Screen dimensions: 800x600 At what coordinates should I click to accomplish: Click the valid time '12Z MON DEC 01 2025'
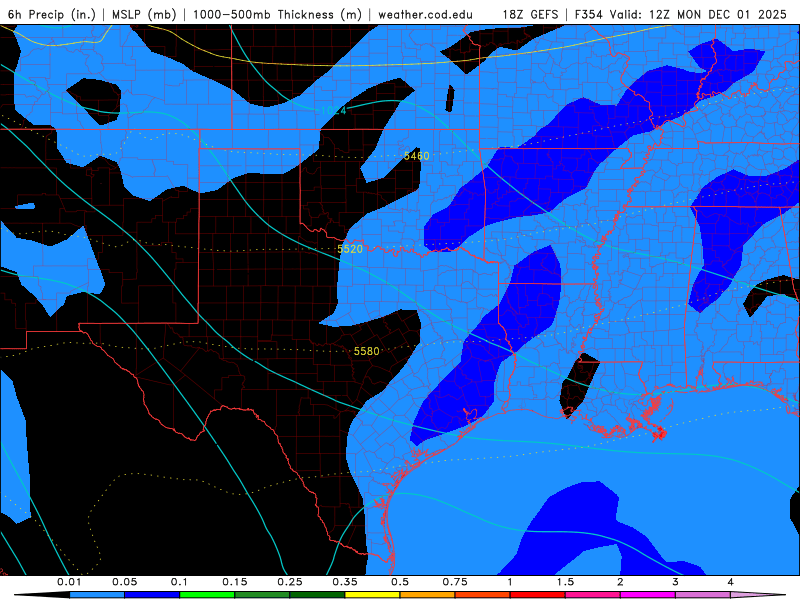coord(718,14)
